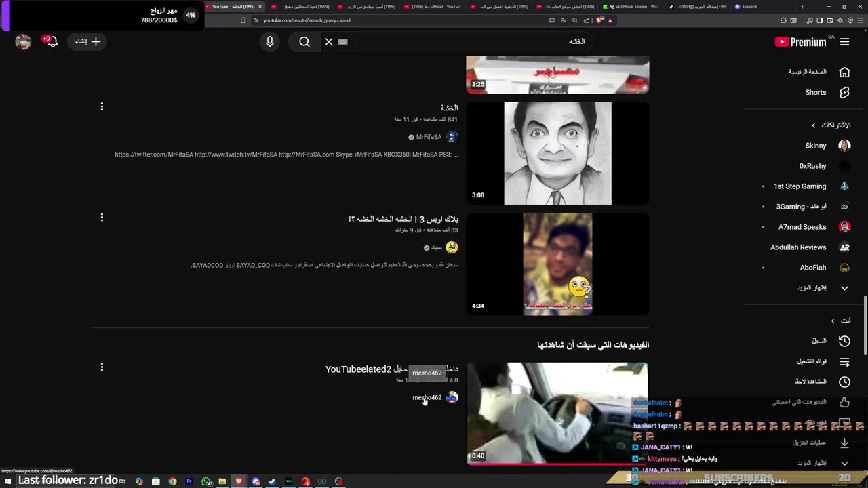Open WhatsApp from the taskbar
Image resolution: width=868 pixels, height=488 pixels.
point(206,481)
